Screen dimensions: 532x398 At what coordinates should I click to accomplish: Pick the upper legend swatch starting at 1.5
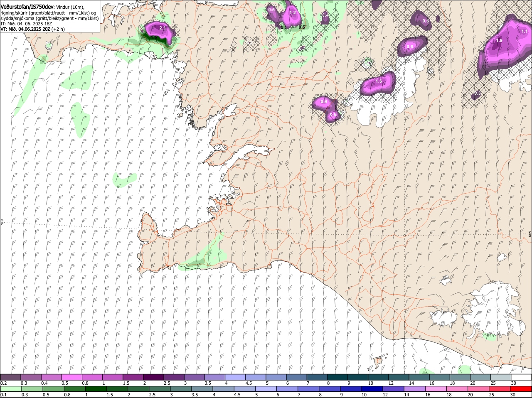133,377
